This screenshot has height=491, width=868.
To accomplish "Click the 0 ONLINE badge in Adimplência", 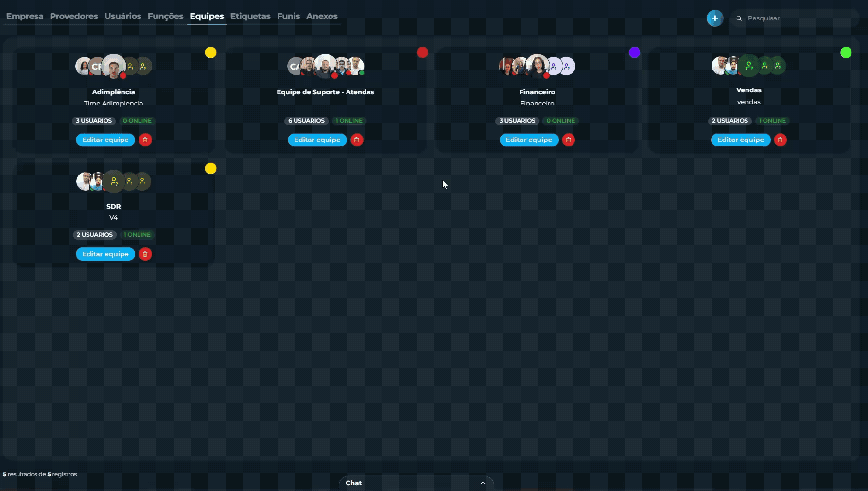I will 137,121.
